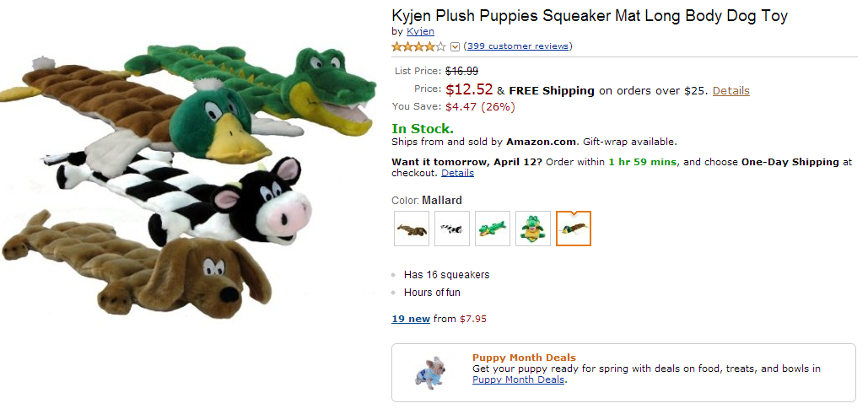The height and width of the screenshot is (409, 868).
Task: Click the star rating icons
Action: coord(418,46)
